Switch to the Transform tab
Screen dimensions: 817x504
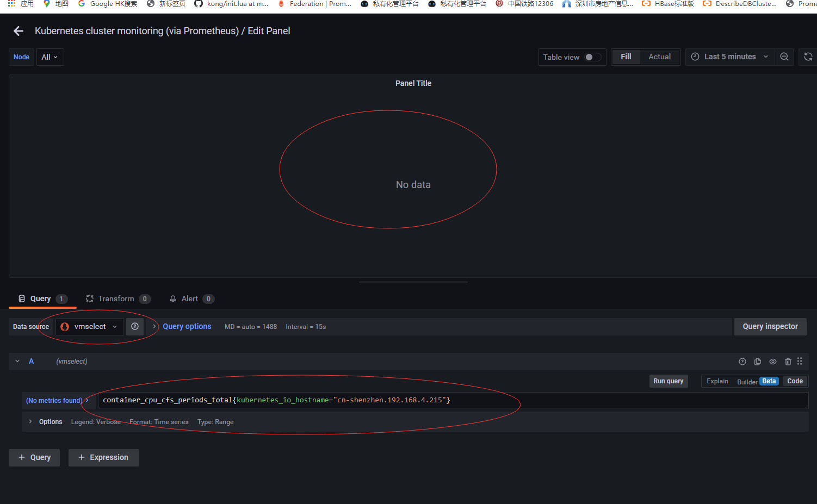coord(116,298)
